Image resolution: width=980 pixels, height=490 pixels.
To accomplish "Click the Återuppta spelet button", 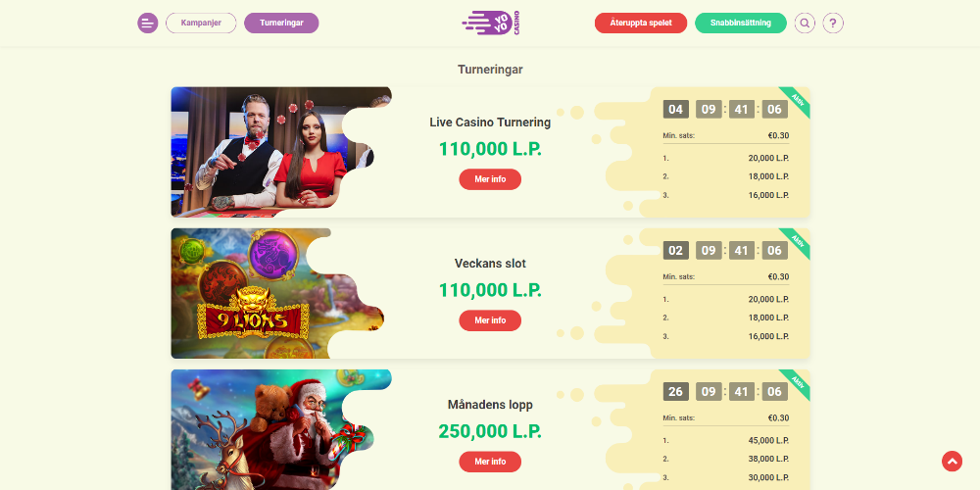I will pyautogui.click(x=641, y=24).
